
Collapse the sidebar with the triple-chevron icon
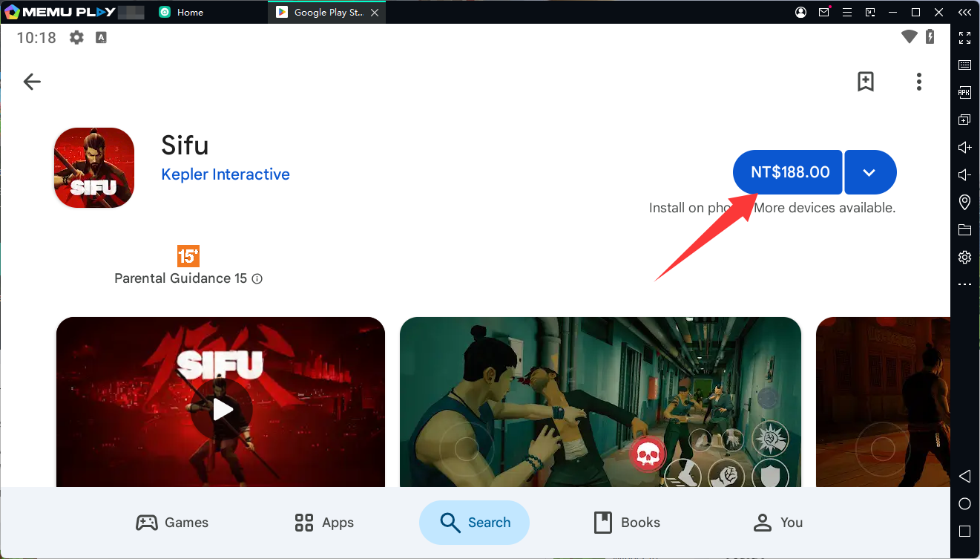coord(964,12)
